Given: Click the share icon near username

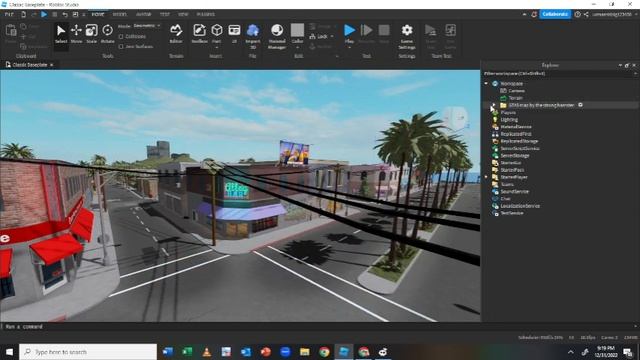Looking at the screenshot, I should (586, 14).
